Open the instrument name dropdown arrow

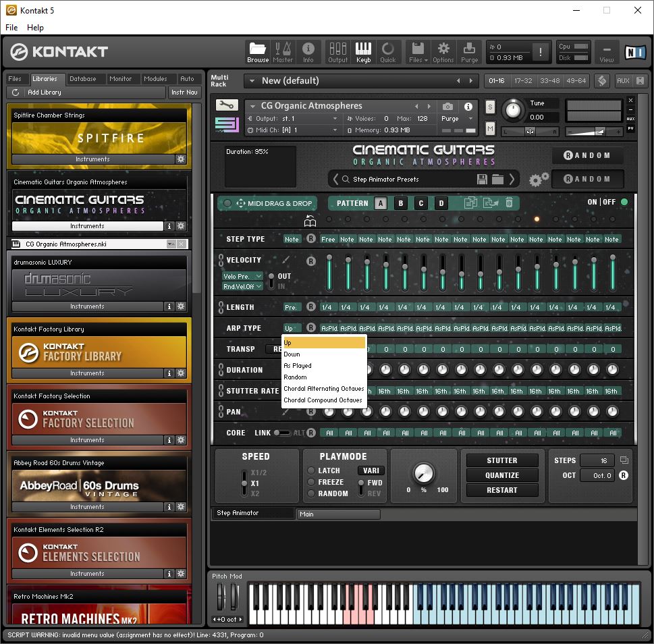(252, 107)
